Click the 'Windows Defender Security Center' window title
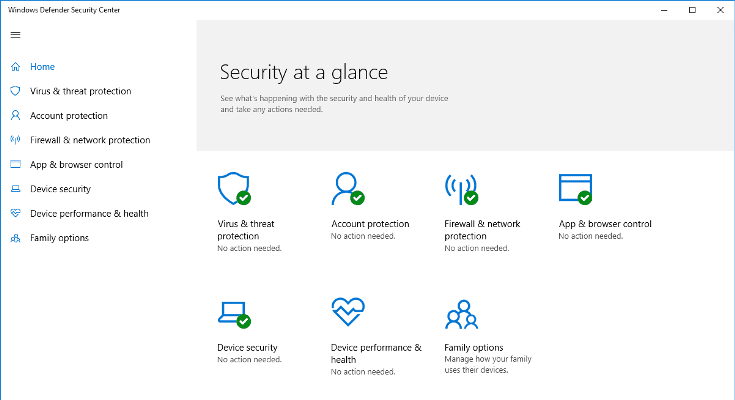The image size is (735, 400). pos(64,10)
